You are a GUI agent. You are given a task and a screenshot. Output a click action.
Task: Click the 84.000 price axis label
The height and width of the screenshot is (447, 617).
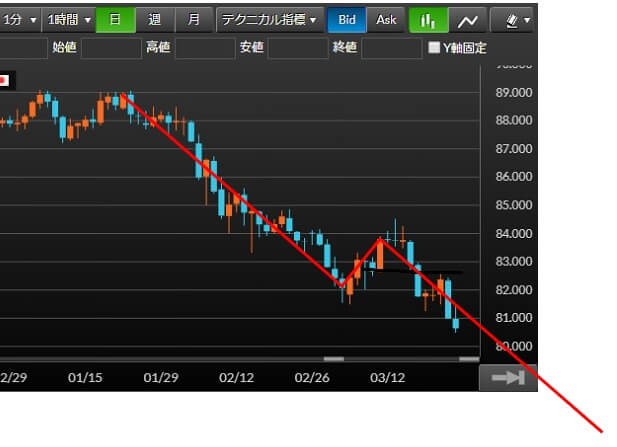(x=514, y=234)
